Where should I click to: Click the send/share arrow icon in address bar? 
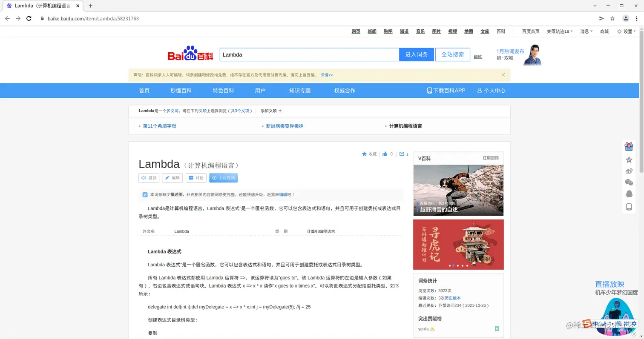(601, 19)
